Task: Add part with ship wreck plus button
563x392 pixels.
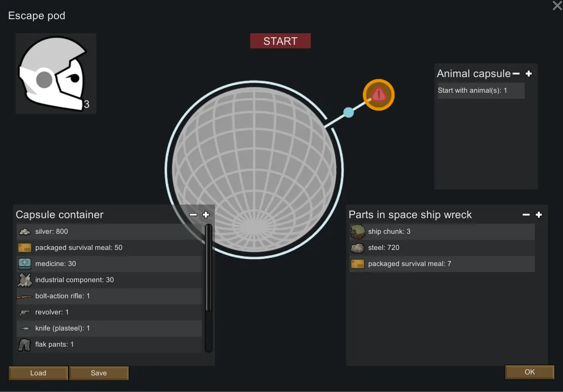Action: [539, 215]
